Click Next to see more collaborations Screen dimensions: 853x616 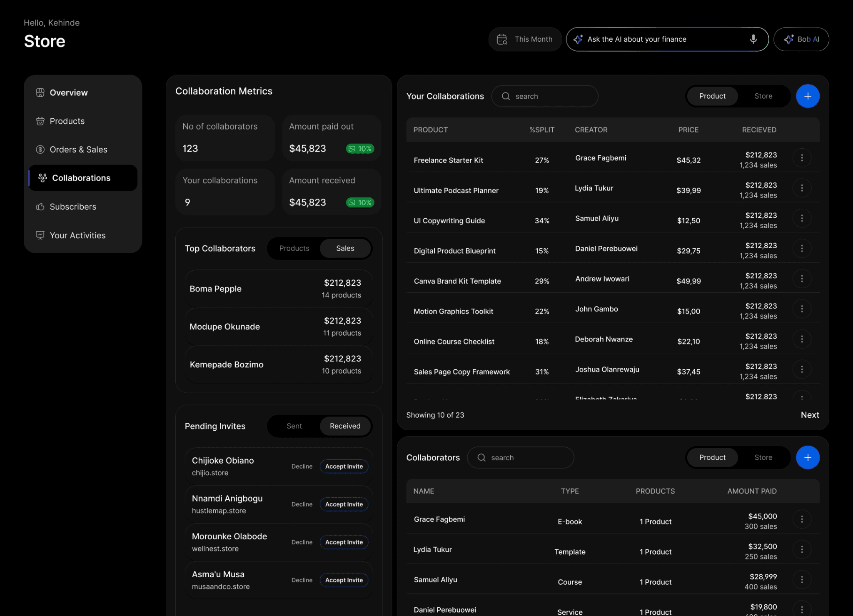(x=809, y=415)
